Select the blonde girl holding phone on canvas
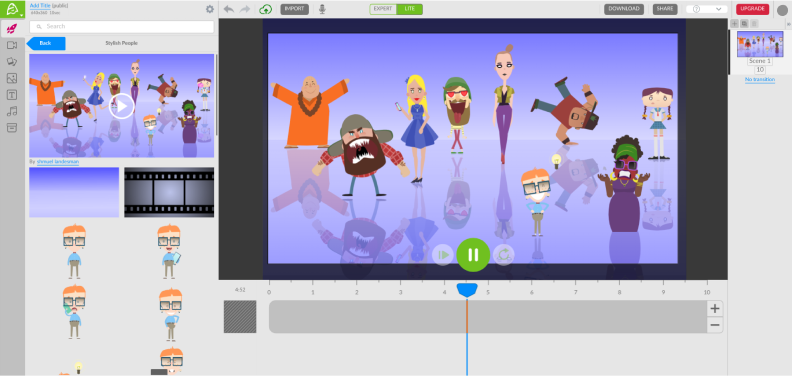This screenshot has width=792, height=376. pos(418,129)
